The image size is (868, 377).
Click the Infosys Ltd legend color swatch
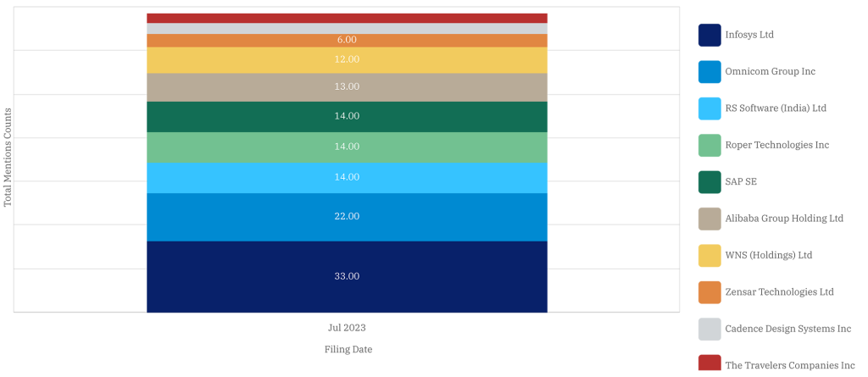pos(709,35)
